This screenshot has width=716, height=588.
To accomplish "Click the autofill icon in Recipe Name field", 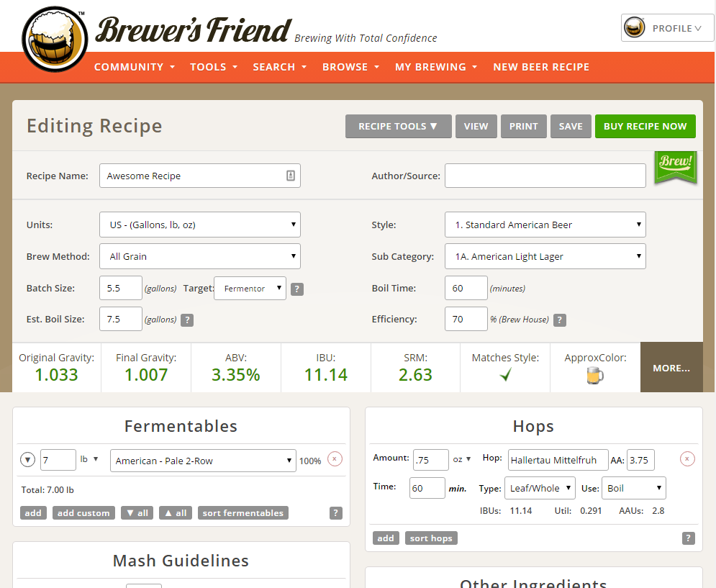I will tap(291, 176).
